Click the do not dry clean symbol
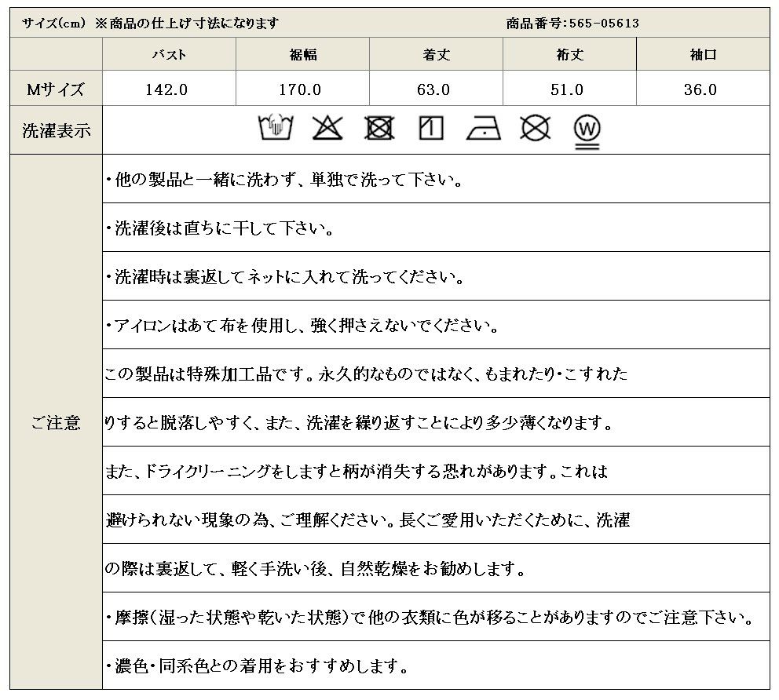This screenshot has width=779, height=700. tap(535, 128)
